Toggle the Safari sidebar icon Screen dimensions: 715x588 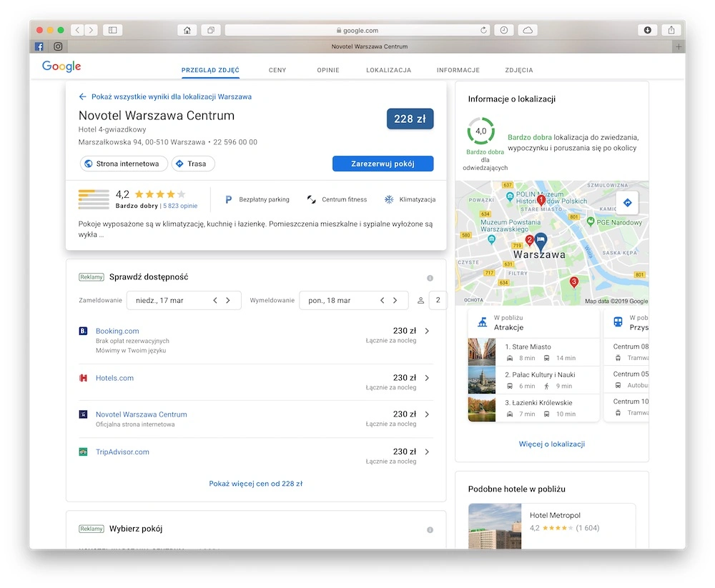coord(113,30)
